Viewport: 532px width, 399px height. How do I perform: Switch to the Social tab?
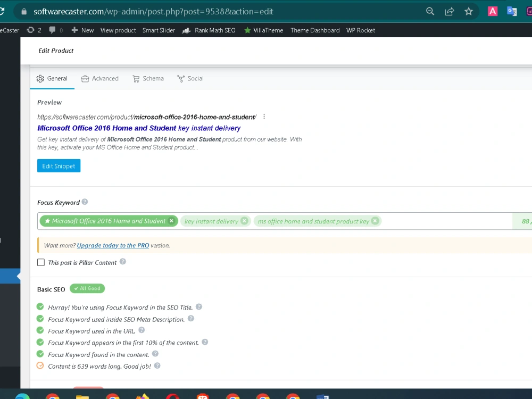[190, 79]
